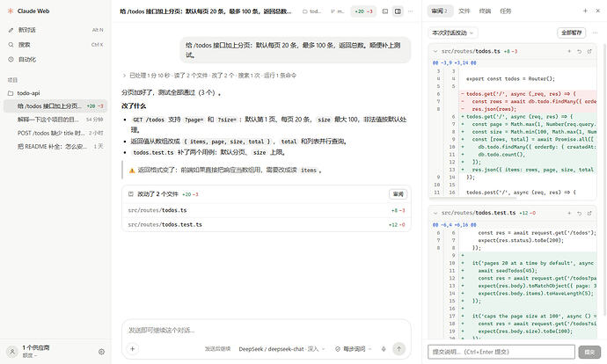Focus the message input 发送即可继续这个对话

point(267,330)
